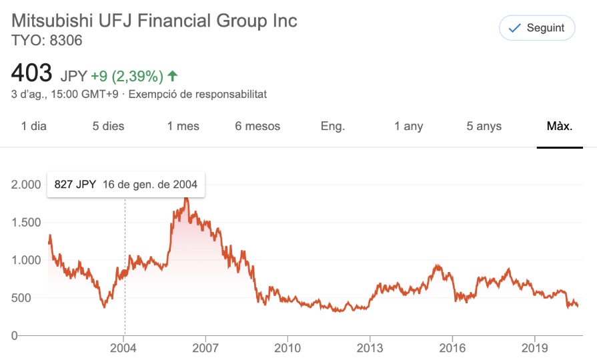Open the Exempció de responsabilitat link
The image size is (597, 364).
pyautogui.click(x=197, y=94)
